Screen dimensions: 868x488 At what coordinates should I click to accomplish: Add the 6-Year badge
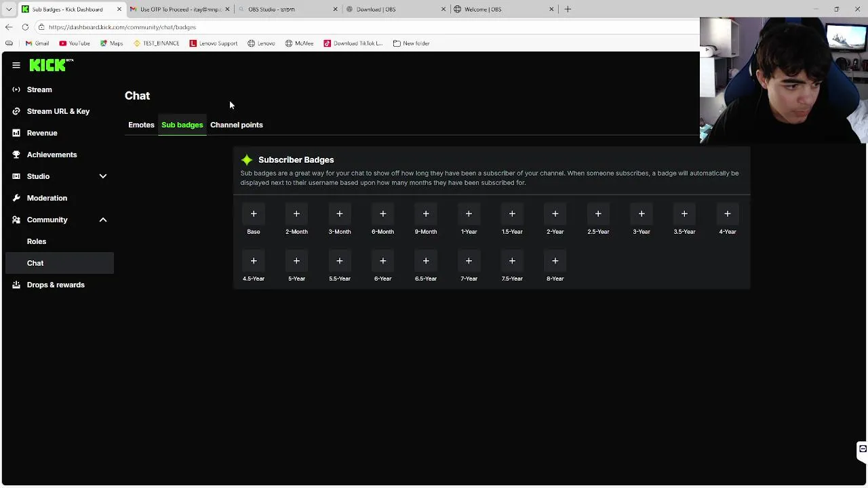pos(382,261)
